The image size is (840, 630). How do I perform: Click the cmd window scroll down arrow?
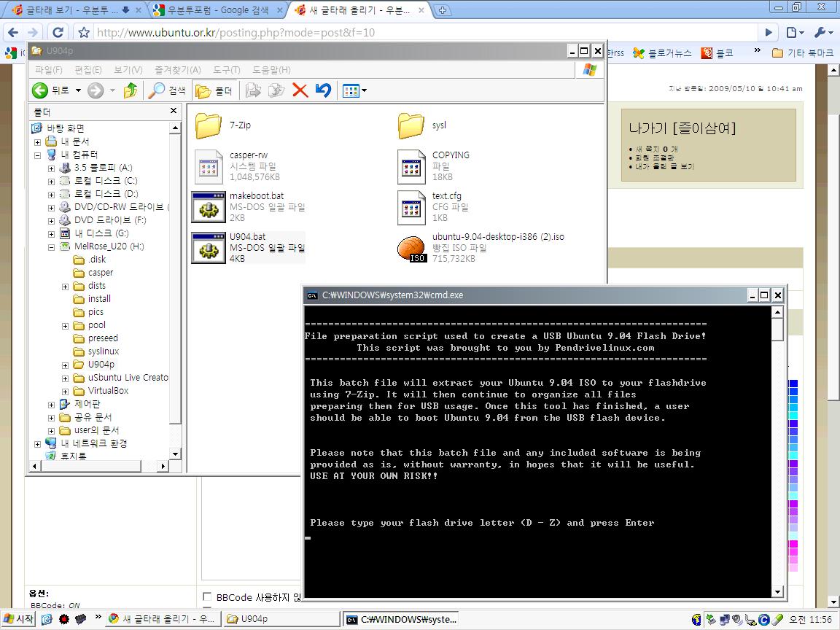(x=778, y=591)
